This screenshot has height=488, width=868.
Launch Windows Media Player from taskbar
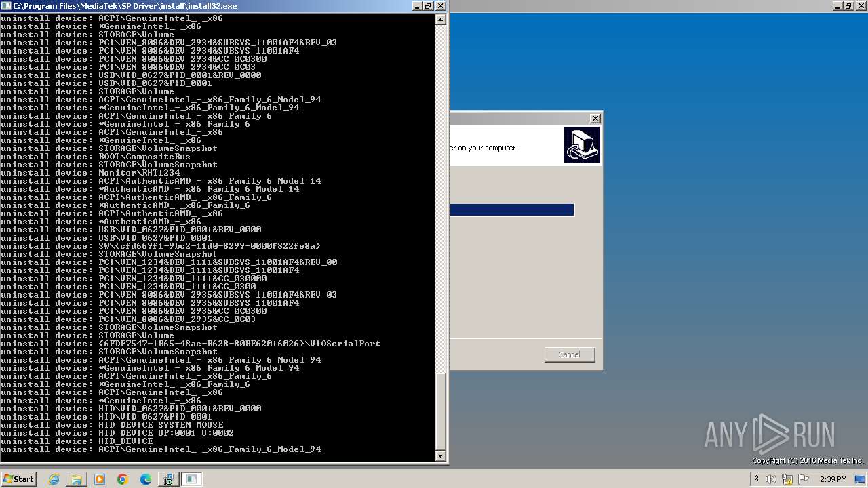pos(100,479)
